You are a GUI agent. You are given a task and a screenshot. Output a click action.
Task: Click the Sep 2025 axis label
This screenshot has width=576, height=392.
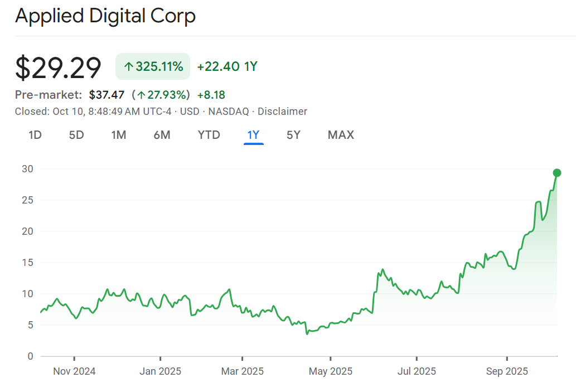pos(506,371)
